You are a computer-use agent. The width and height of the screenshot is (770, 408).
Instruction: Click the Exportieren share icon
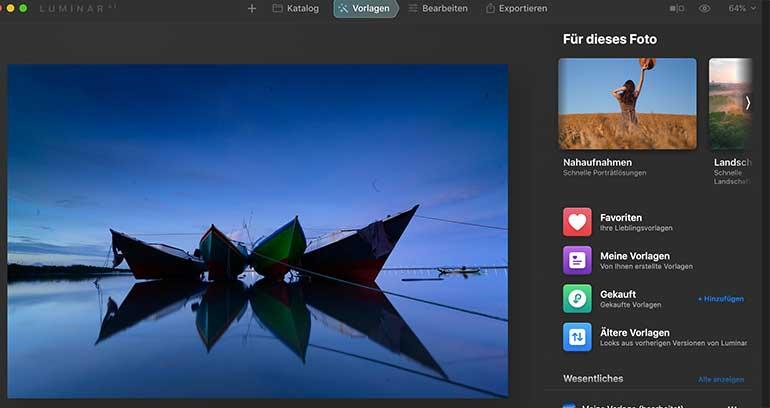490,8
